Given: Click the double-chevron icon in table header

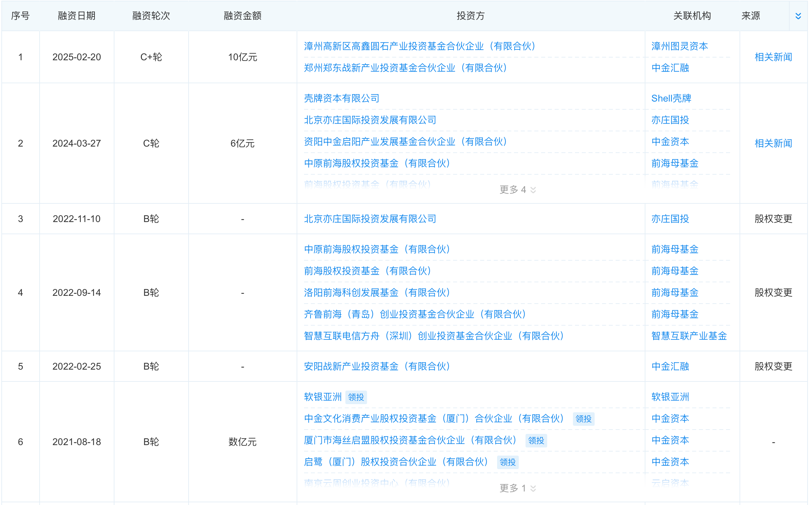Looking at the screenshot, I should pos(798,16).
